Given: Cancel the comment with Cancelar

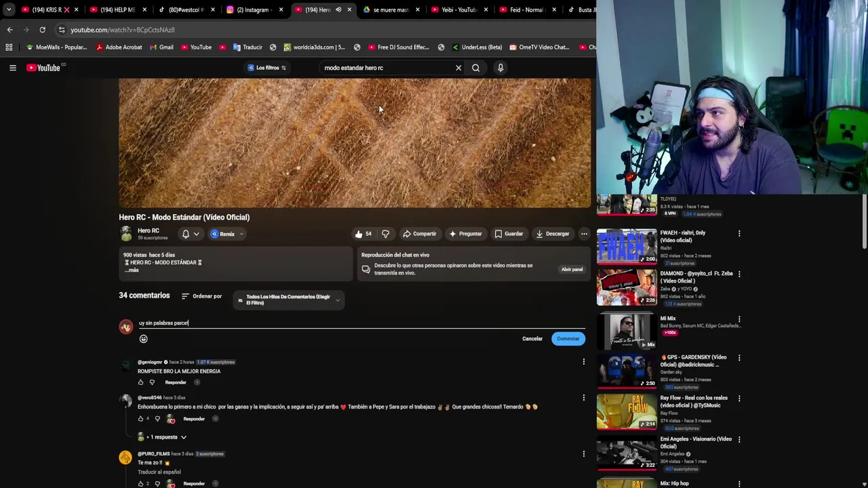Looking at the screenshot, I should (x=532, y=339).
